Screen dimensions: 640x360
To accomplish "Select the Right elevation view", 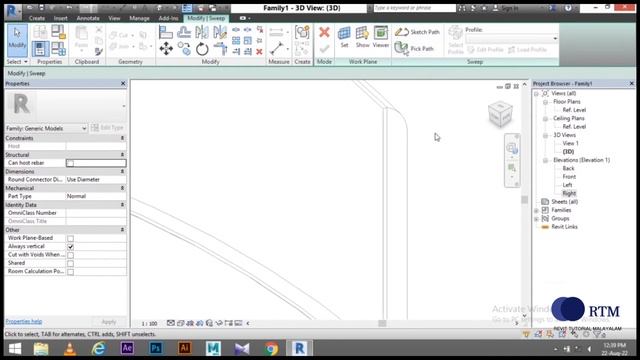I will pyautogui.click(x=569, y=193).
